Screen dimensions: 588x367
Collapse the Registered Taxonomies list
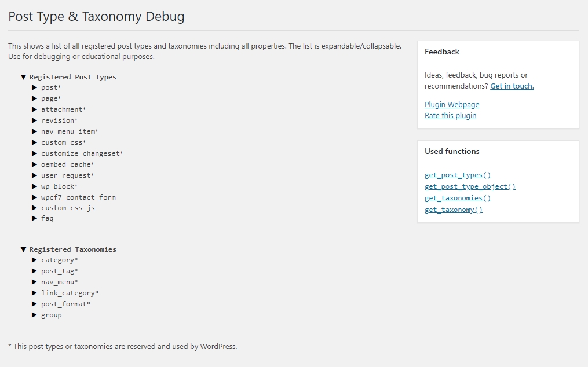click(x=23, y=249)
